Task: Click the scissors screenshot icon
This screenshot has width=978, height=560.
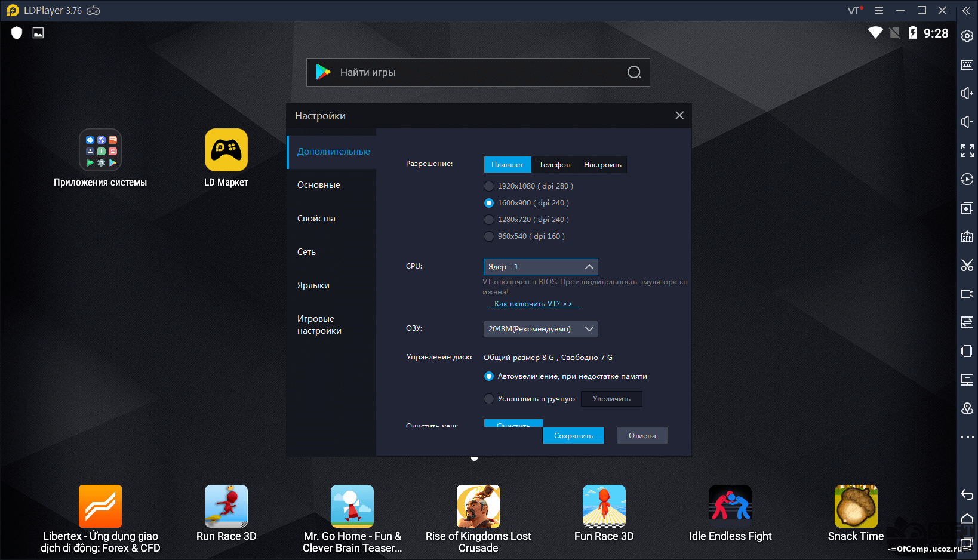Action: [967, 265]
